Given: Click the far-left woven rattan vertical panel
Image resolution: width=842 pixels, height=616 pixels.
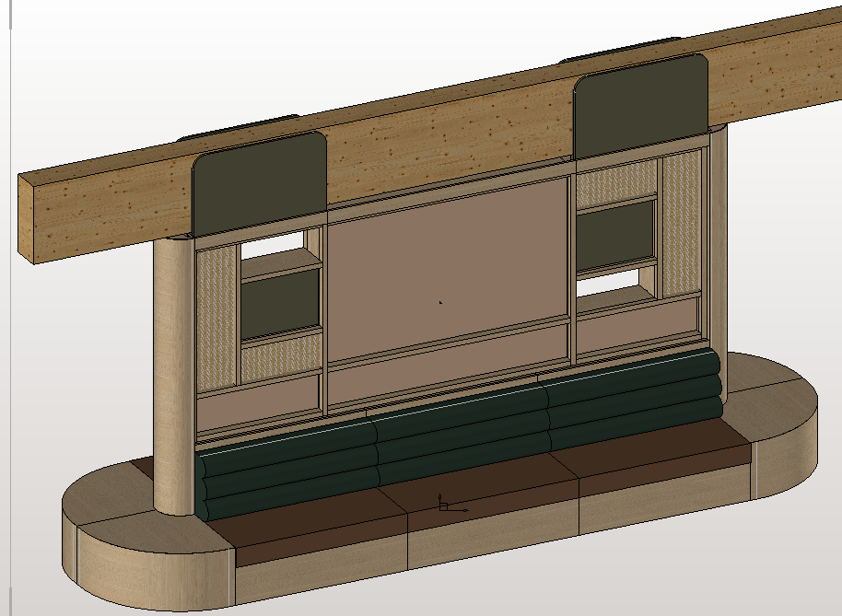Looking at the screenshot, I should [x=216, y=313].
